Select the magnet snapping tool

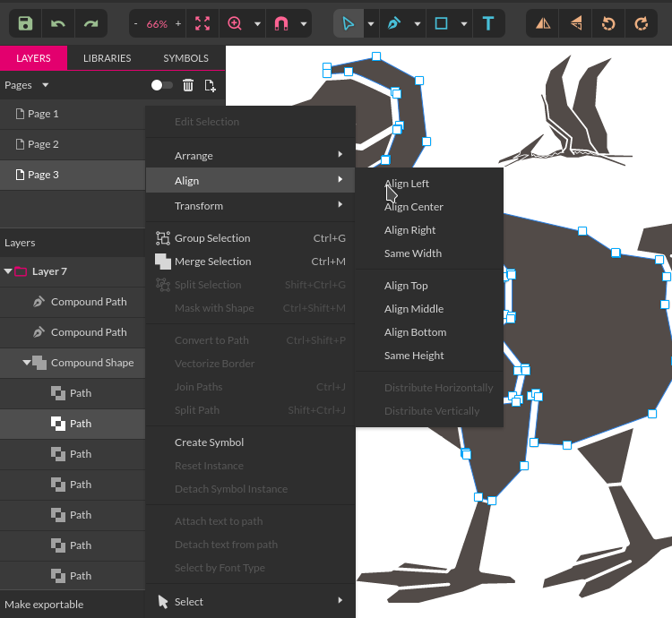click(x=281, y=23)
